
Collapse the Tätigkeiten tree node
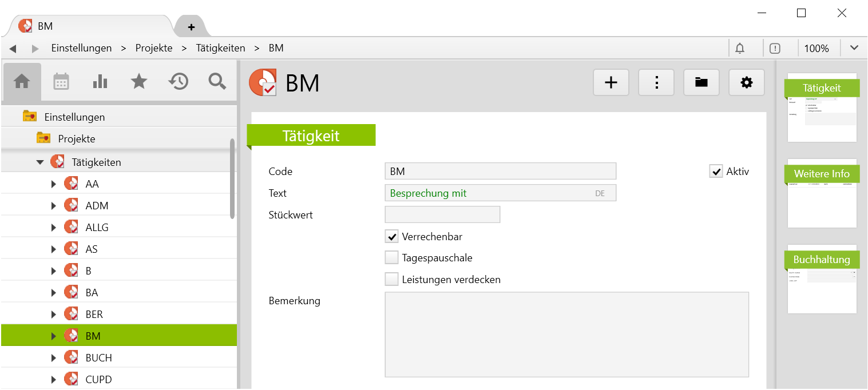(40, 162)
